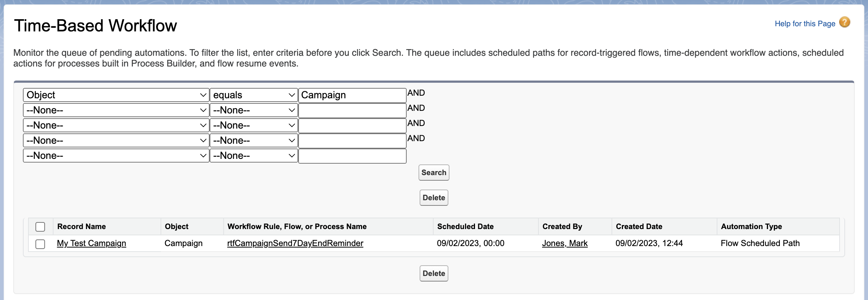Open the rtfCampaignSend7DayEndReminder flow link
The image size is (868, 300).
(x=295, y=243)
